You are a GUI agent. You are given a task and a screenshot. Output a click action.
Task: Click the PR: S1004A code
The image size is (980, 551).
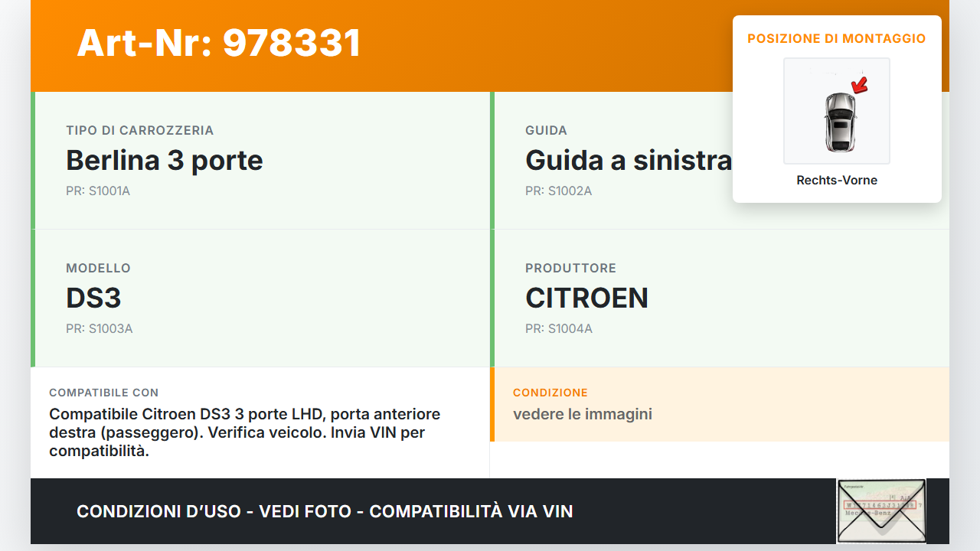(559, 328)
